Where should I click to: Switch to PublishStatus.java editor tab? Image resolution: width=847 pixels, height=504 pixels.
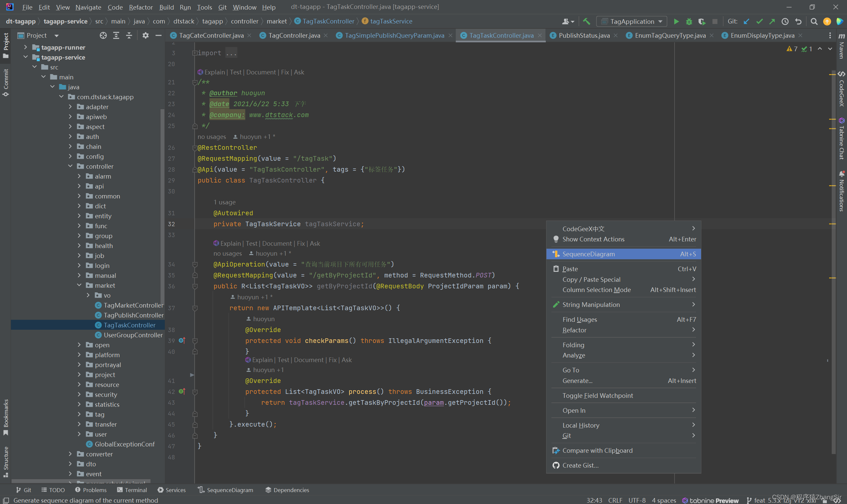[x=584, y=35]
